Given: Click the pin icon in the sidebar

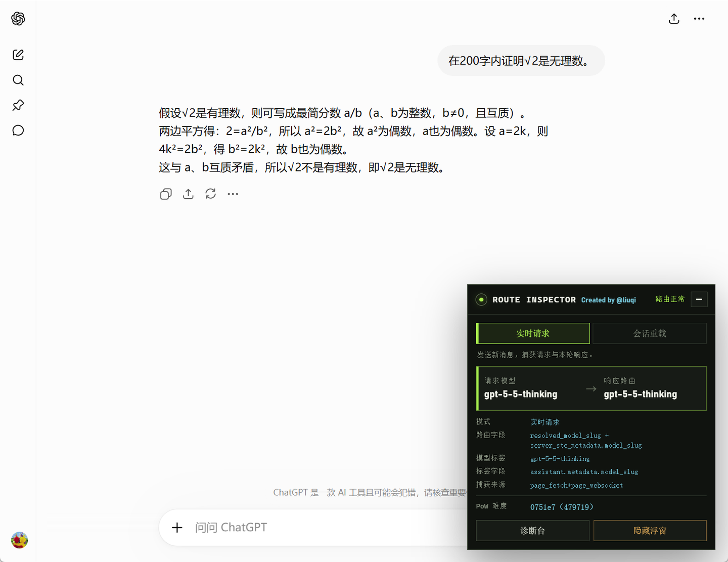Looking at the screenshot, I should [18, 105].
